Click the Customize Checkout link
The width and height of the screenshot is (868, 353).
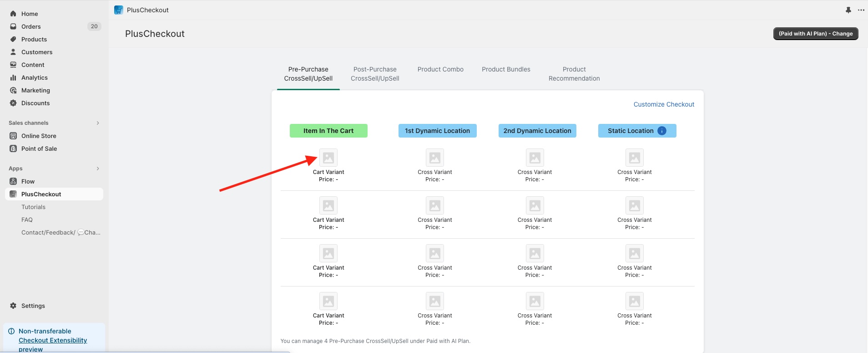click(x=664, y=104)
